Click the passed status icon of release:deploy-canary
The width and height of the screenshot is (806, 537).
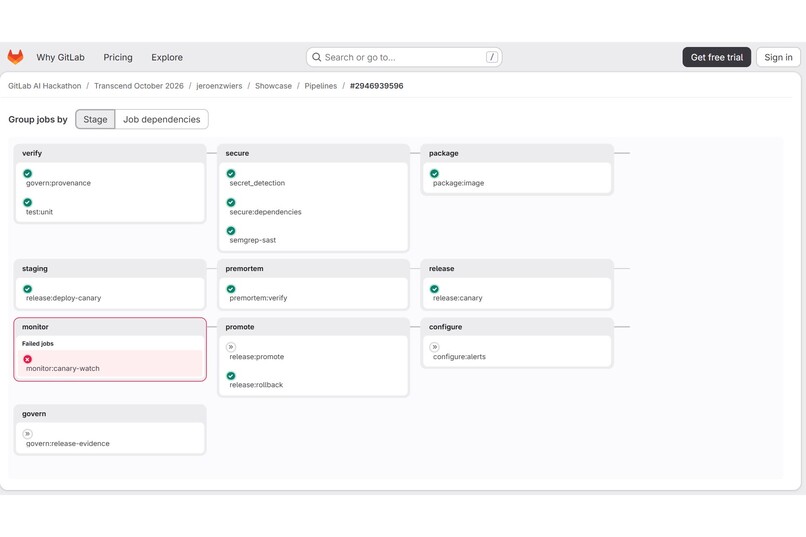click(x=28, y=289)
